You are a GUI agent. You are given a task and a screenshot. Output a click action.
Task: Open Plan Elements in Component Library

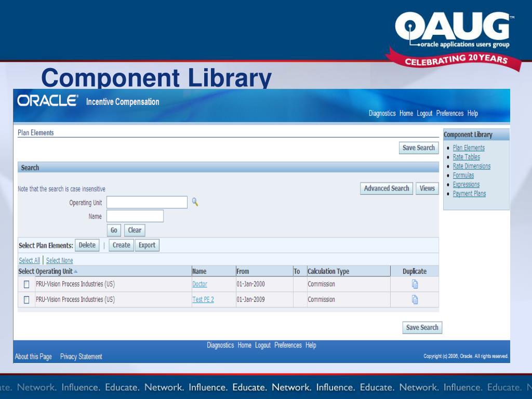coord(469,148)
